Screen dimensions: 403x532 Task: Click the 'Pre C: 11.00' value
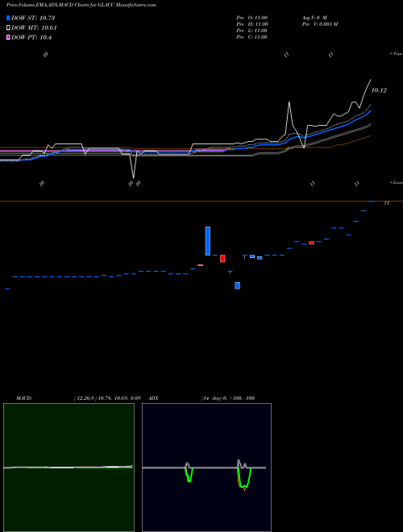[x=251, y=37]
